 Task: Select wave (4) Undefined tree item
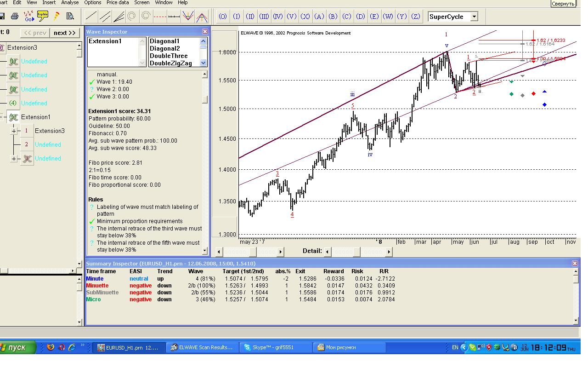click(34, 103)
